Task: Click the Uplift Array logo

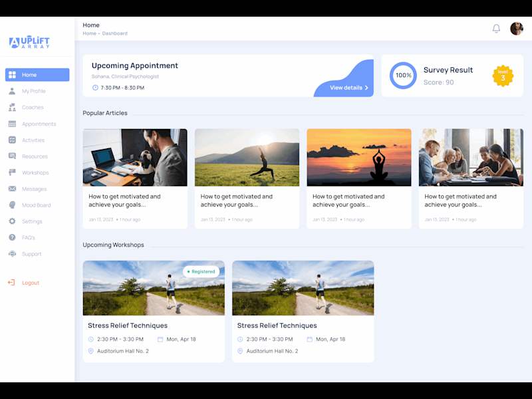Action: 29,42
